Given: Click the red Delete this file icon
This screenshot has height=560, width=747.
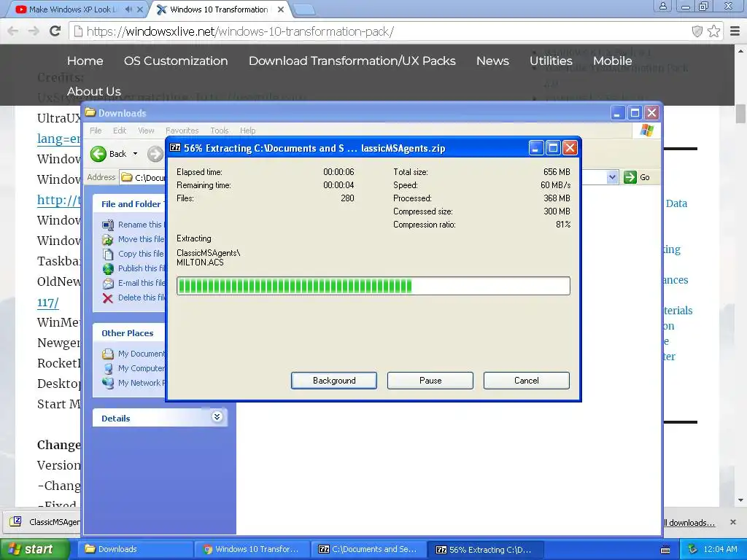Looking at the screenshot, I should tap(108, 298).
